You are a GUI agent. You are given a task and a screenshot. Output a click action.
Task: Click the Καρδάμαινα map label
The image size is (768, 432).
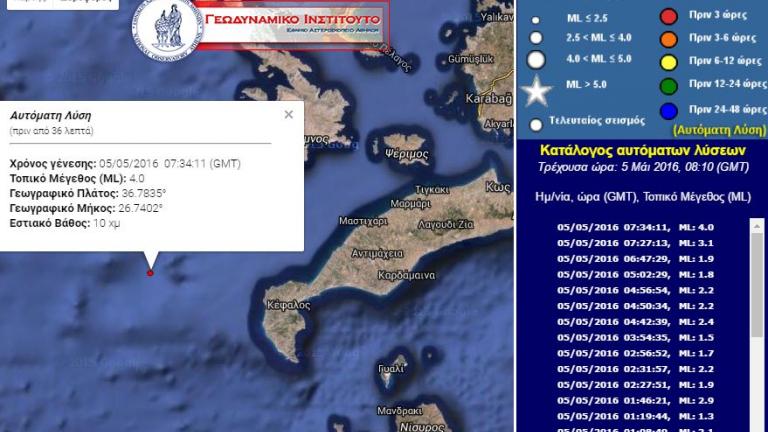pos(406,275)
